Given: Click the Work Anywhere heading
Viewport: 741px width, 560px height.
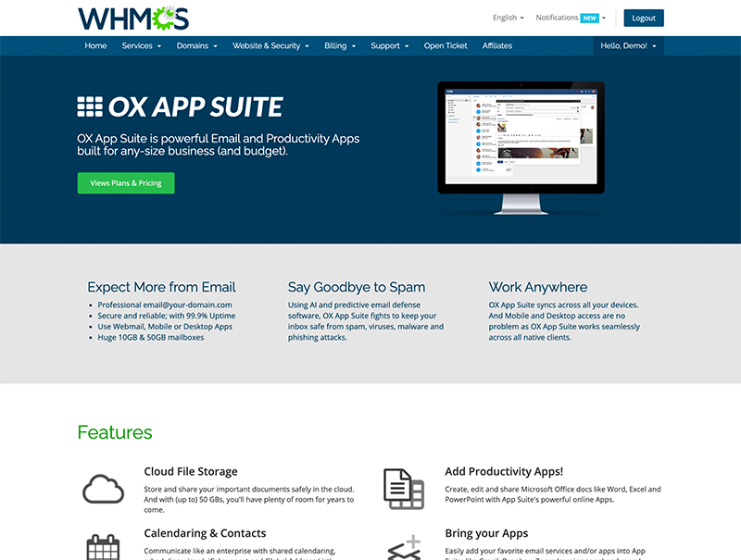Looking at the screenshot, I should click(538, 287).
